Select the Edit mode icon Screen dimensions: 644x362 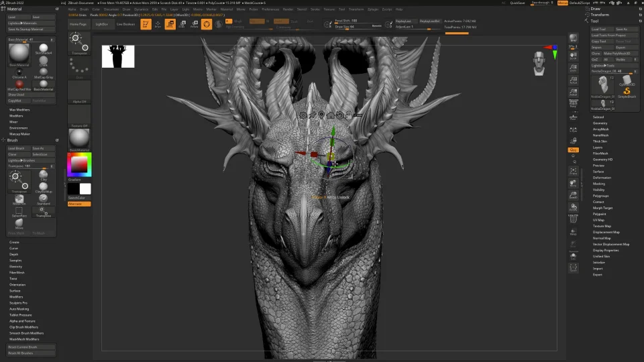point(146,24)
